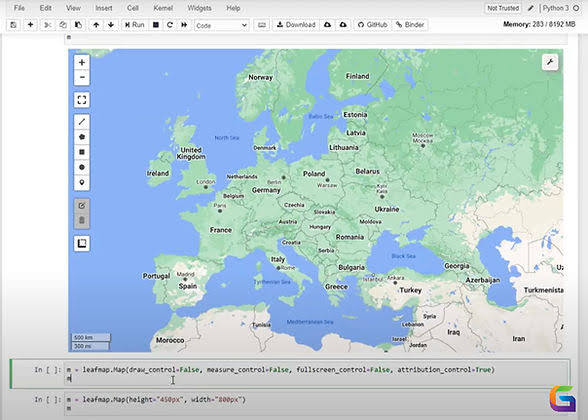Click the edit layers button on map
Viewport: 588px width, 420px height.
coord(82,206)
